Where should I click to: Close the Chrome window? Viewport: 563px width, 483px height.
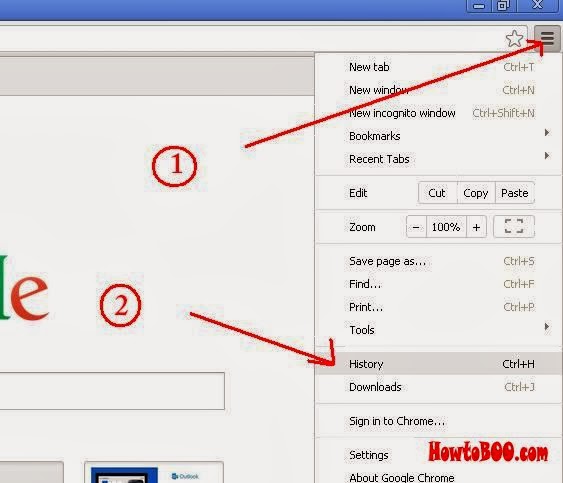point(538,5)
